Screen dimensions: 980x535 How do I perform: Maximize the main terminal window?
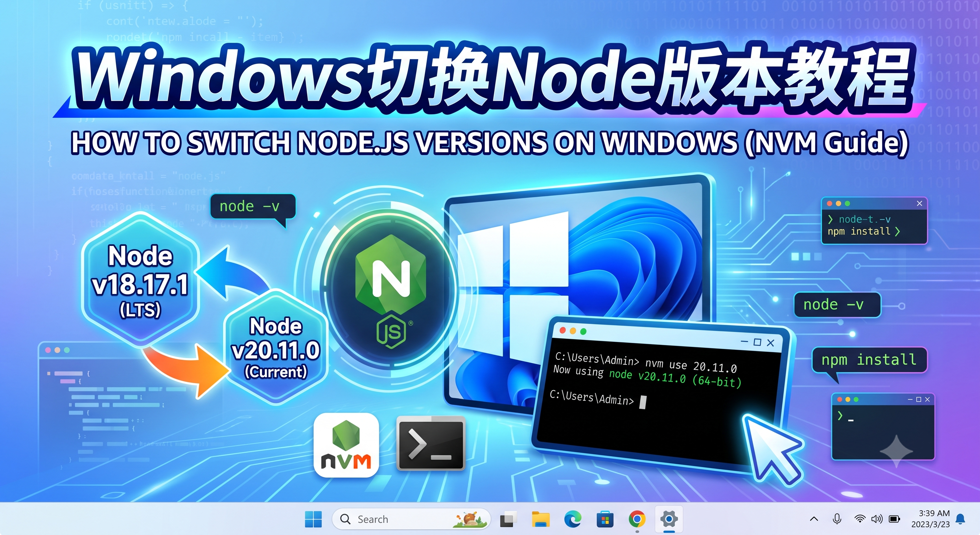point(757,342)
